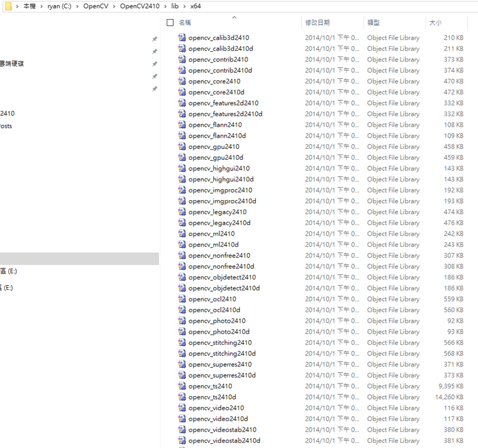The image size is (478, 448).
Task: Click the opencv_highgui2410d file icon
Action: click(182, 179)
